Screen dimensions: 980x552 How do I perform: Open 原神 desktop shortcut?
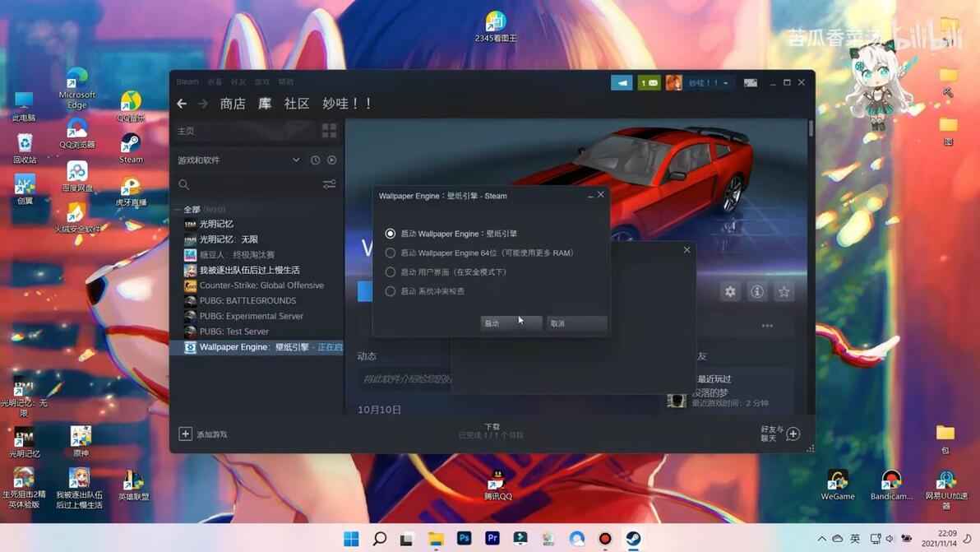pos(81,441)
